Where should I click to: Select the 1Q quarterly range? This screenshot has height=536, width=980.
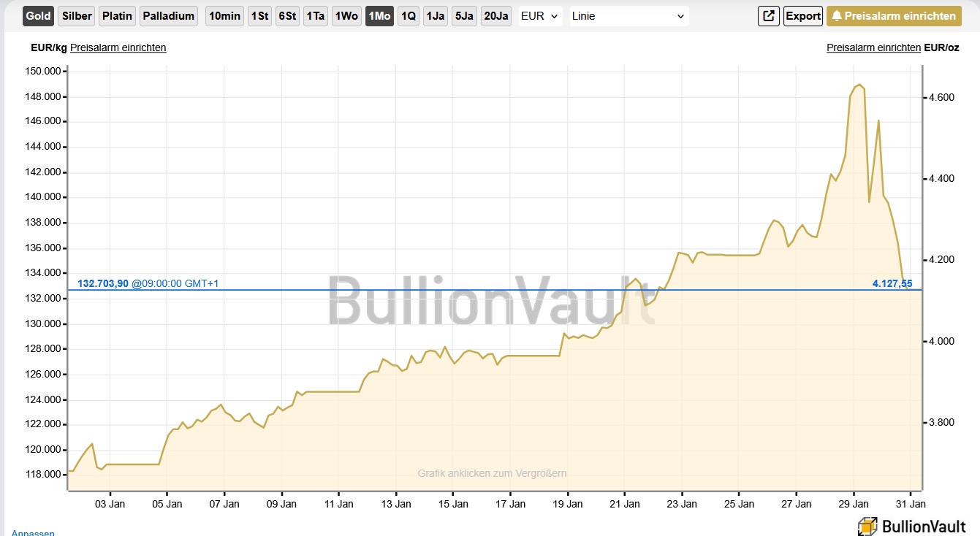[x=409, y=16]
